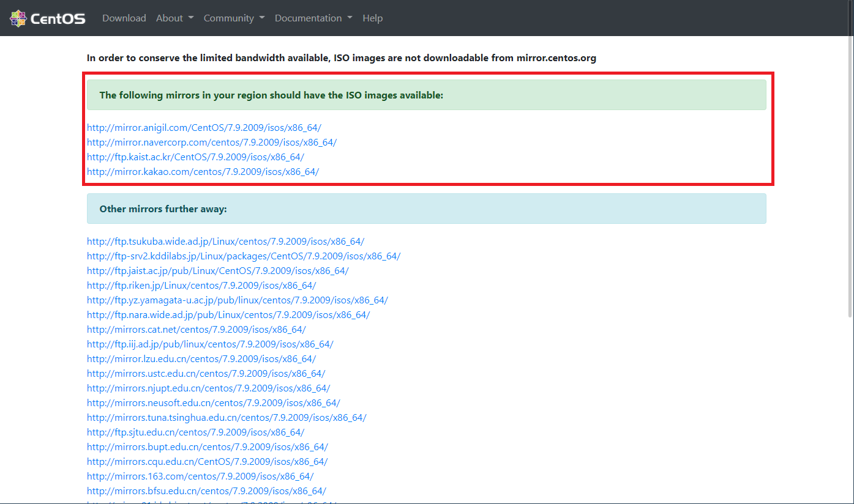
Task: Open the mirror.navercorp.com mirror link
Action: [212, 143]
